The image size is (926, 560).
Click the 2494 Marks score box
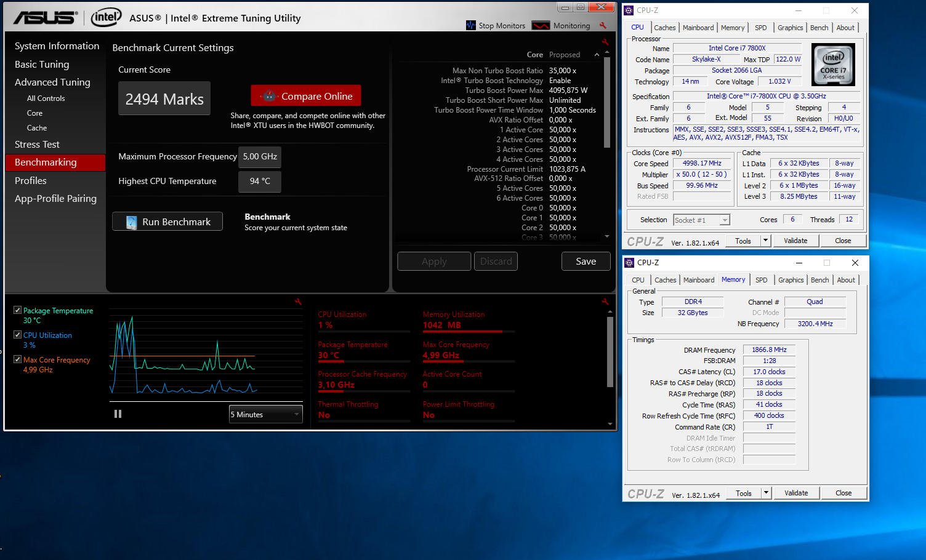coord(164,98)
